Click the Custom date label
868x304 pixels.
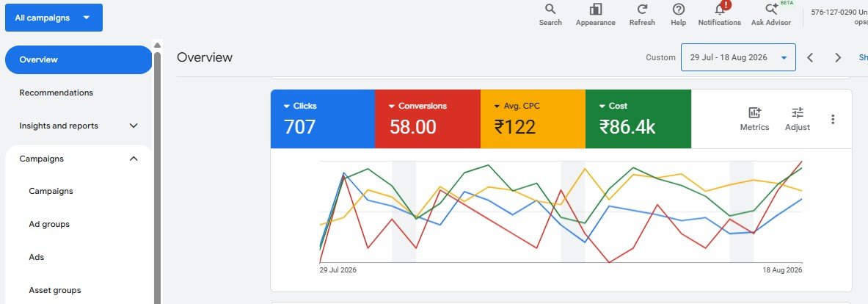(660, 57)
